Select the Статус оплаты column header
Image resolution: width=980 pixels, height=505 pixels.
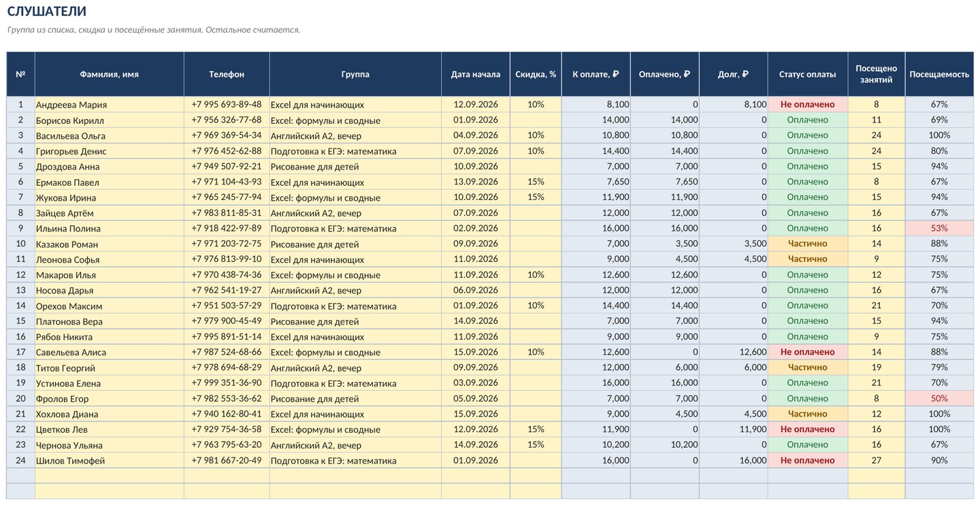pos(808,74)
